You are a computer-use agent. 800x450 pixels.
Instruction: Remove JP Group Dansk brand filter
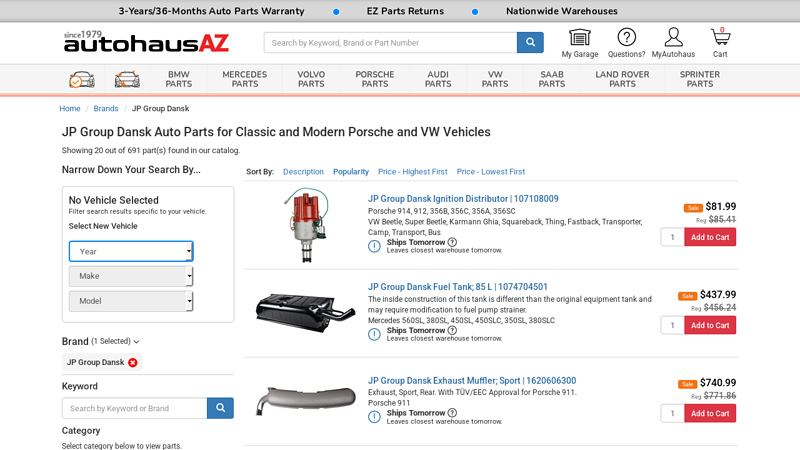point(133,362)
